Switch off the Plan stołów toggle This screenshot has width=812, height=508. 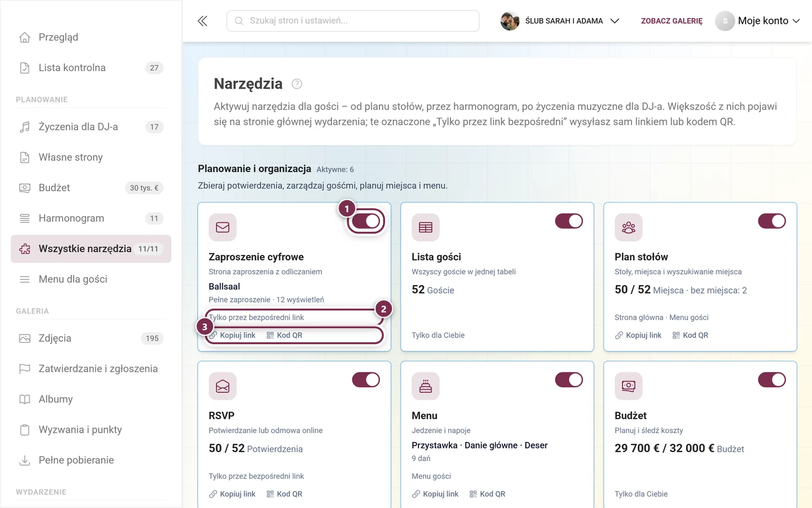[772, 221]
